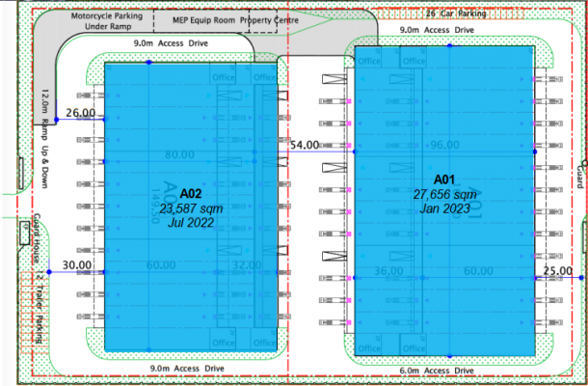Click the A02 building label

pos(191,194)
